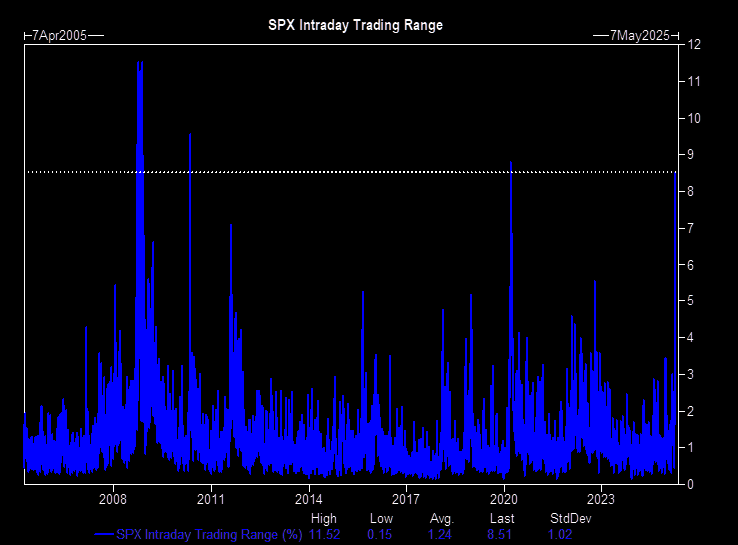Screen dimensions: 738x545
Task: Click the Low value 0.15
Action: [x=380, y=535]
